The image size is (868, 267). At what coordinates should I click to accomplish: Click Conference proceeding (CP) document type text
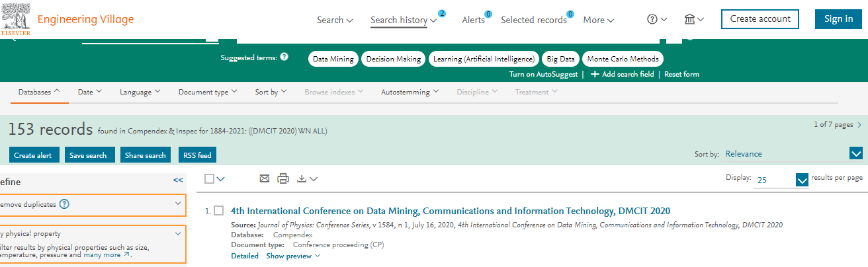[x=338, y=245]
